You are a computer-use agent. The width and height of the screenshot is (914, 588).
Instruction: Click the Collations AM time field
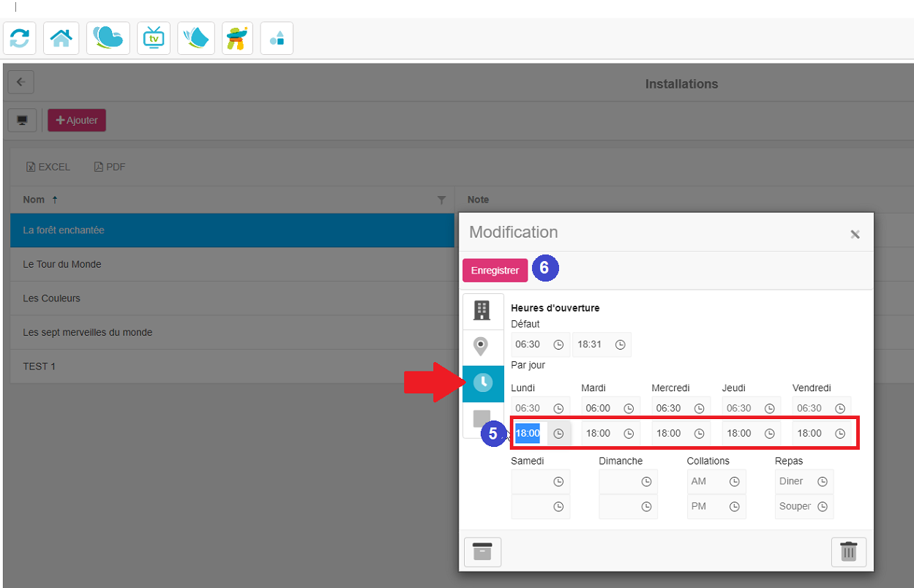click(x=707, y=481)
